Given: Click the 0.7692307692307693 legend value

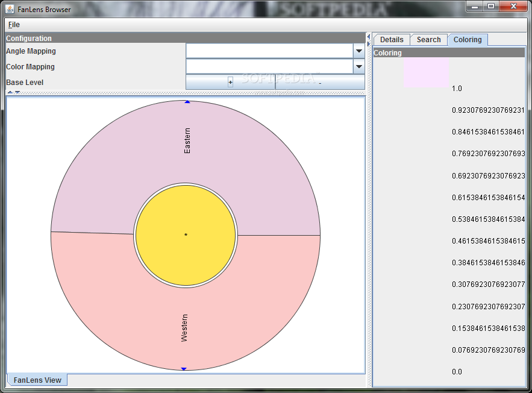Looking at the screenshot, I should [488, 154].
